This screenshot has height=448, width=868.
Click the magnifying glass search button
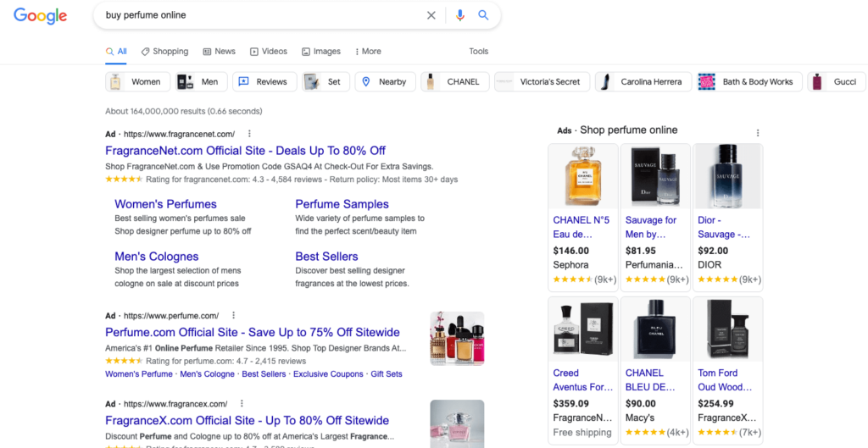tap(483, 15)
